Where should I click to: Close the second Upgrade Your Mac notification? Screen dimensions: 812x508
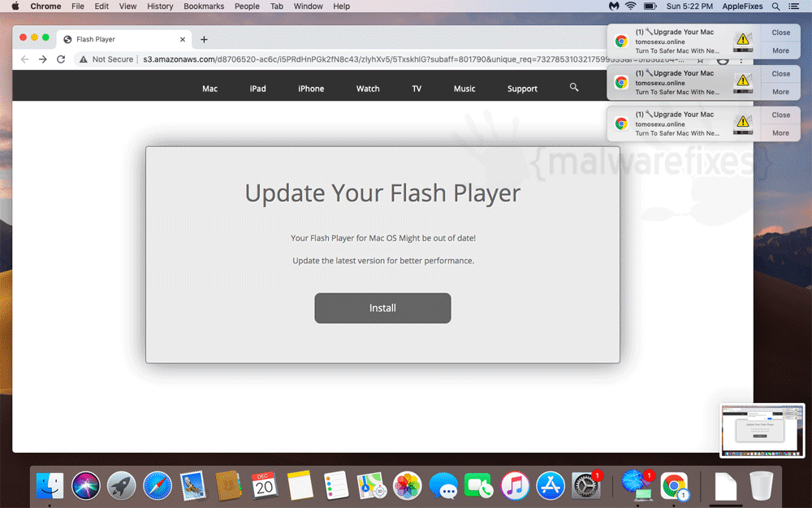tap(780, 74)
